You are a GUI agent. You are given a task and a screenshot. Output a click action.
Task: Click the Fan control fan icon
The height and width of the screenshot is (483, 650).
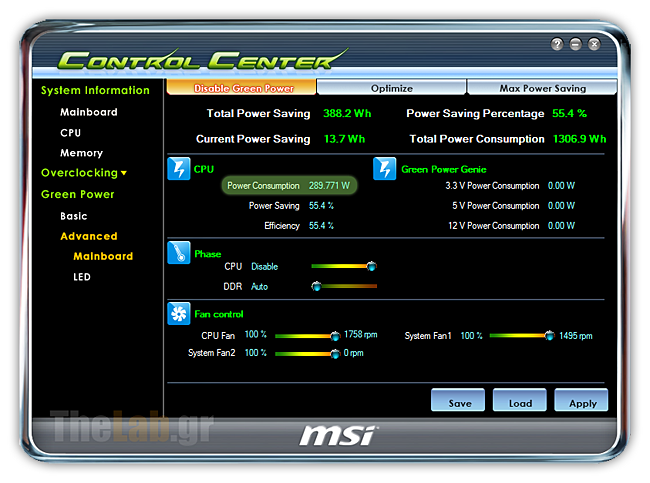(x=178, y=314)
